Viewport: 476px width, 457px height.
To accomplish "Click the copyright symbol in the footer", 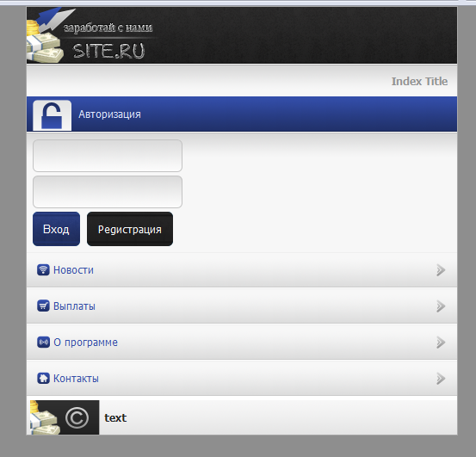I will 77,418.
